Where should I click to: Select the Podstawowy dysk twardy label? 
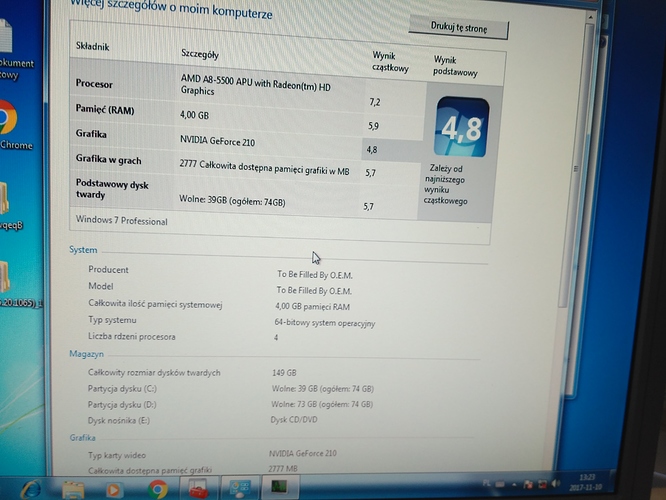(x=112, y=189)
